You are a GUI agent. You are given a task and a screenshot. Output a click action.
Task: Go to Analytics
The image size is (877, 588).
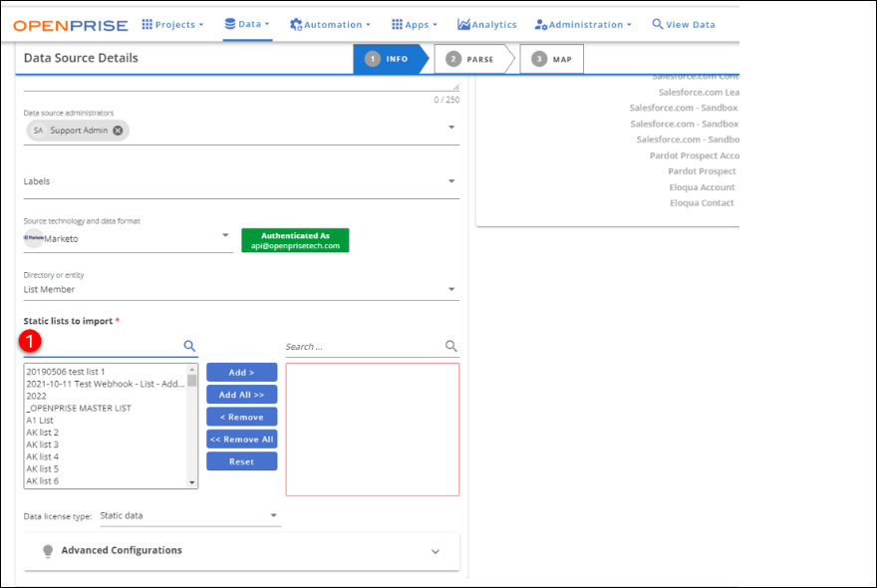[487, 25]
